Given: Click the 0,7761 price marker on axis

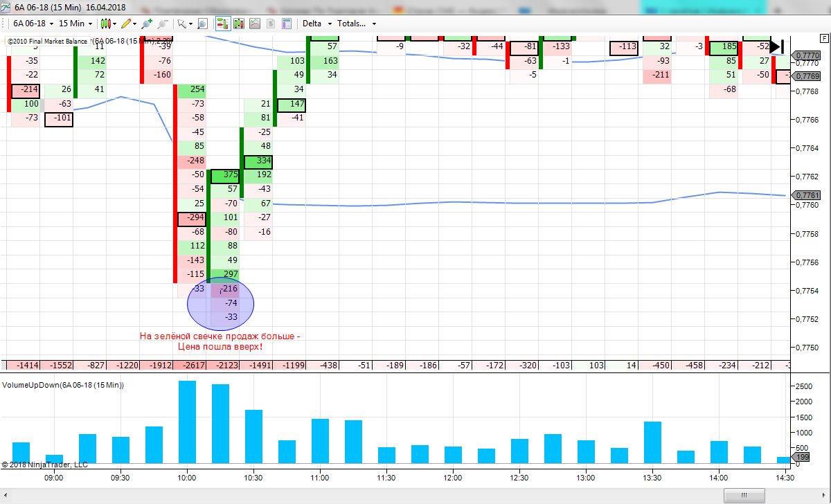Looking at the screenshot, I should coord(807,195).
